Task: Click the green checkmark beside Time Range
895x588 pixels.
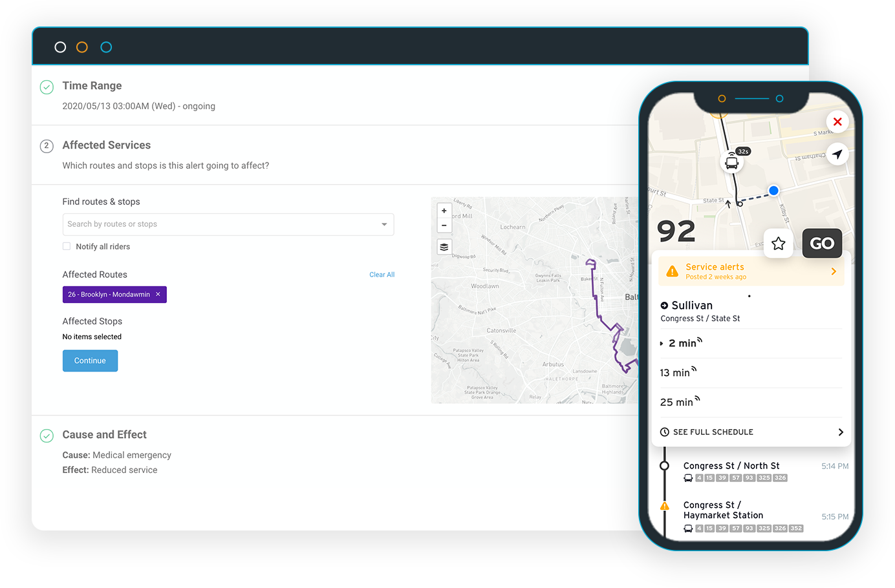Action: point(47,85)
